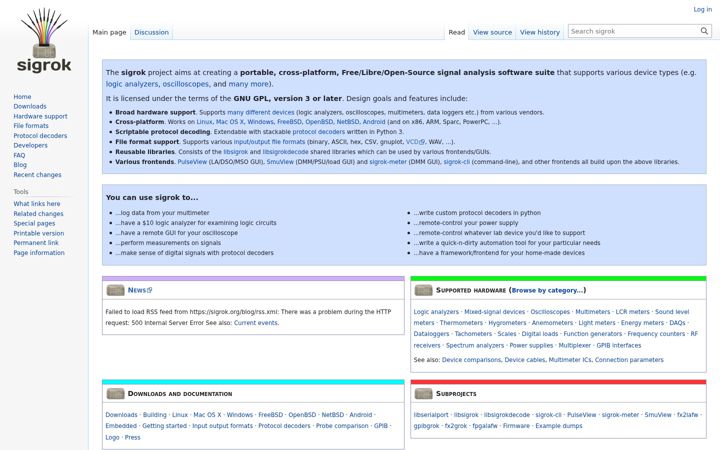Open the View history tab
This screenshot has height=450, width=720.
pyautogui.click(x=540, y=32)
